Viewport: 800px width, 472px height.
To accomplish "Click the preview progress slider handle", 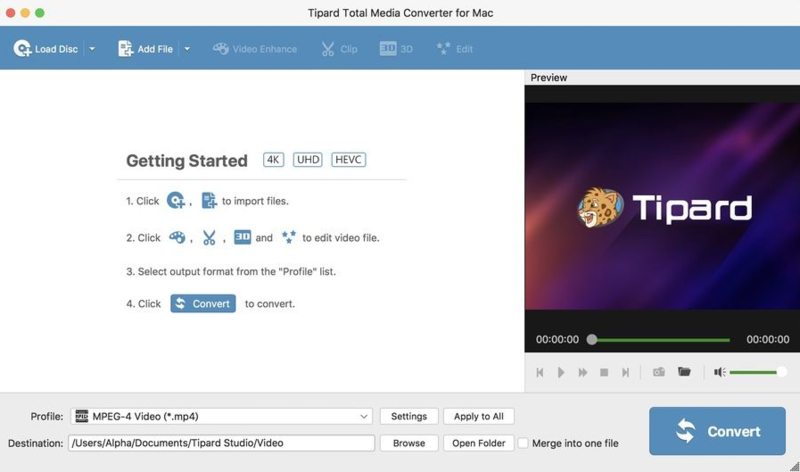I will pos(592,339).
